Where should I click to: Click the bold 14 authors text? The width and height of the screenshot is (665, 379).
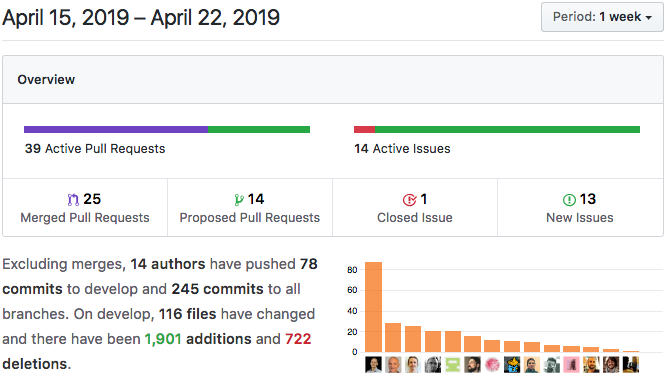click(168, 264)
